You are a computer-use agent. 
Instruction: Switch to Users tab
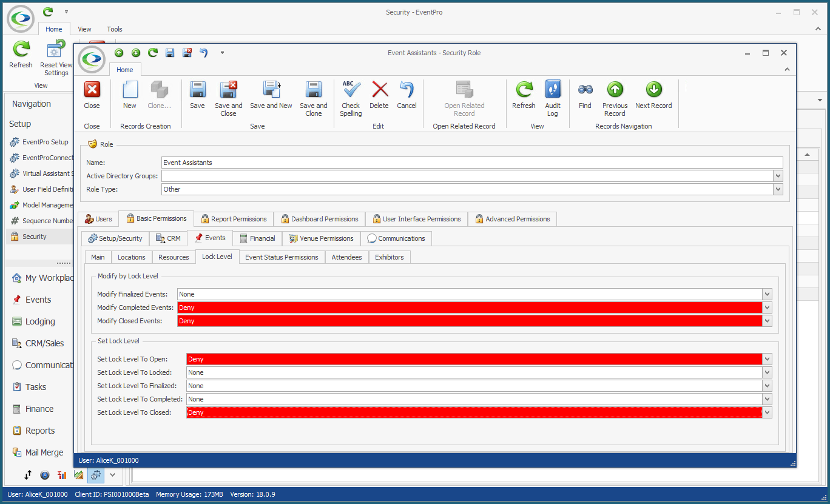[x=98, y=219]
